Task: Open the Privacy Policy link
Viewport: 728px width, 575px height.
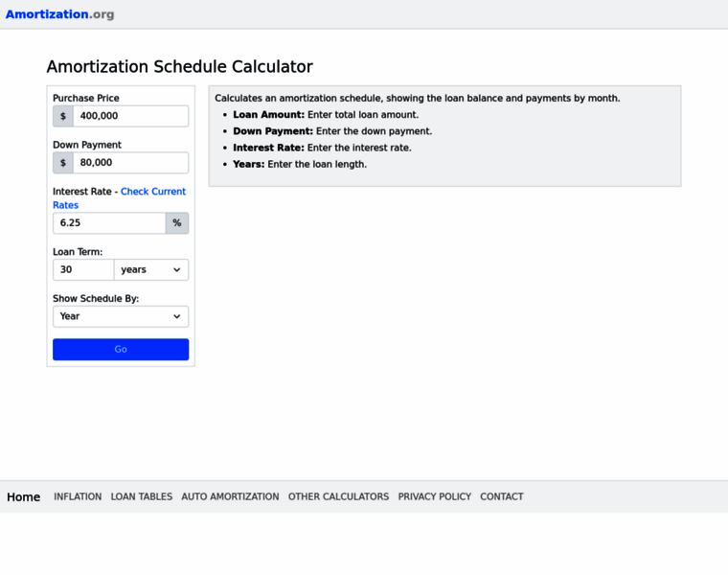Action: (x=435, y=497)
